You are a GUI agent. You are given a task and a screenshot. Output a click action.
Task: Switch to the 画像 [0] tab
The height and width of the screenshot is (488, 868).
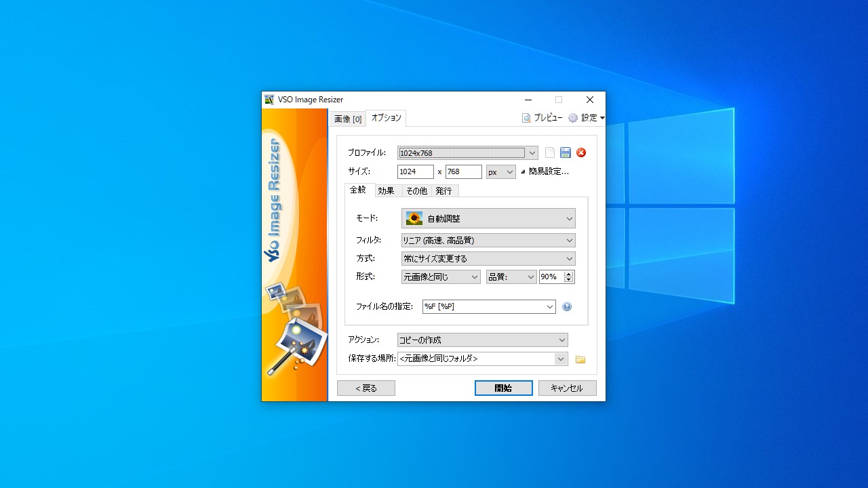pos(348,119)
